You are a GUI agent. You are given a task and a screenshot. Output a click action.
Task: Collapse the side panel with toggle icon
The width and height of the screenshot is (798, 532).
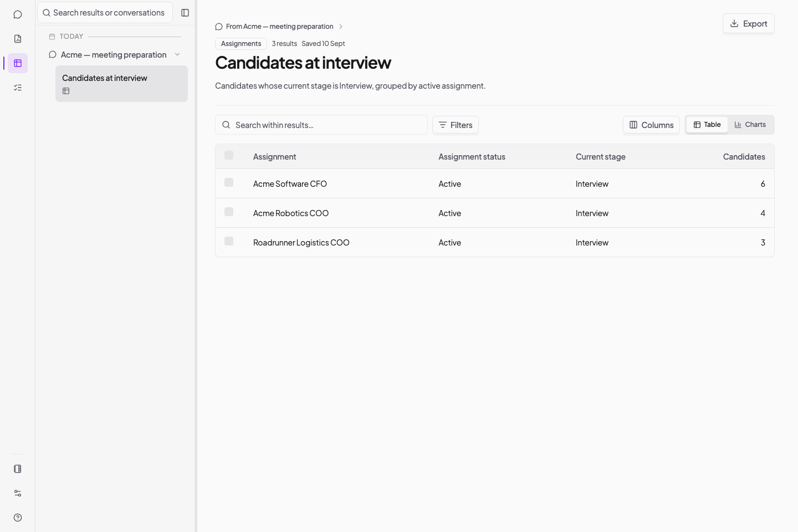pos(185,13)
